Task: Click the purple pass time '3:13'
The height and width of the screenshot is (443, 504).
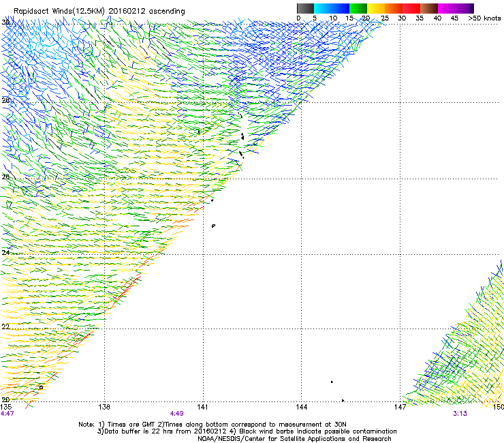Action: click(460, 414)
